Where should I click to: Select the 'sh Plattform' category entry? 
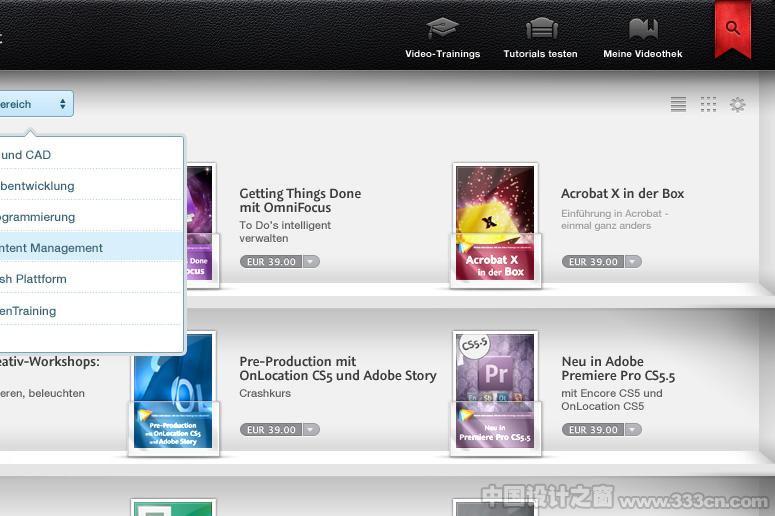(91, 279)
